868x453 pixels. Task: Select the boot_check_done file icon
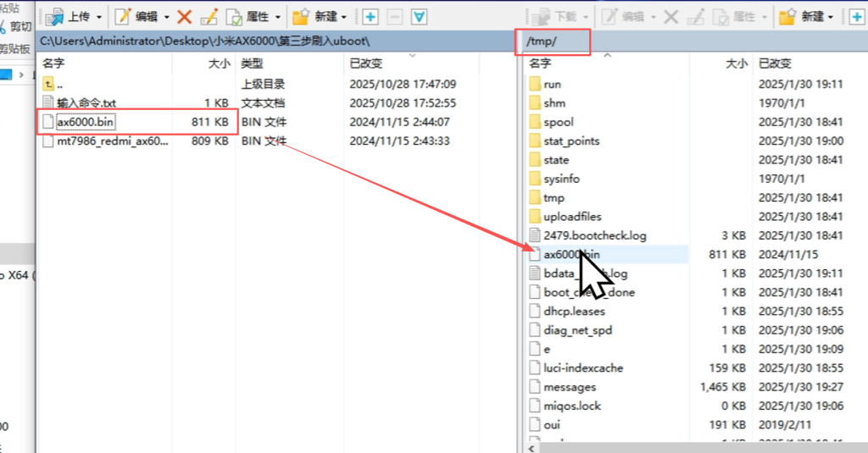click(535, 292)
